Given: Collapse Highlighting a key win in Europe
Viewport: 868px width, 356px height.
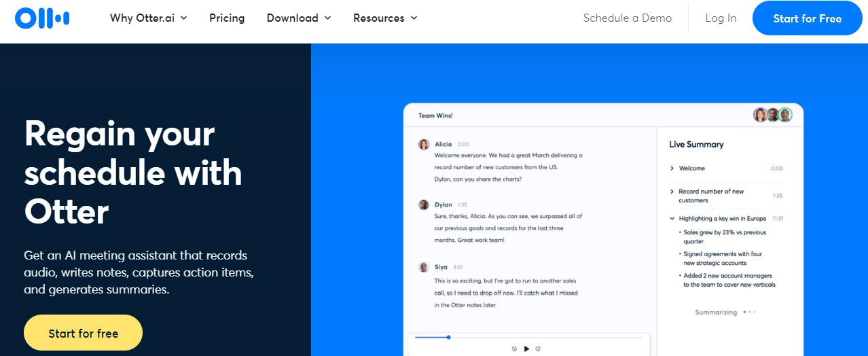Looking at the screenshot, I should click(672, 219).
